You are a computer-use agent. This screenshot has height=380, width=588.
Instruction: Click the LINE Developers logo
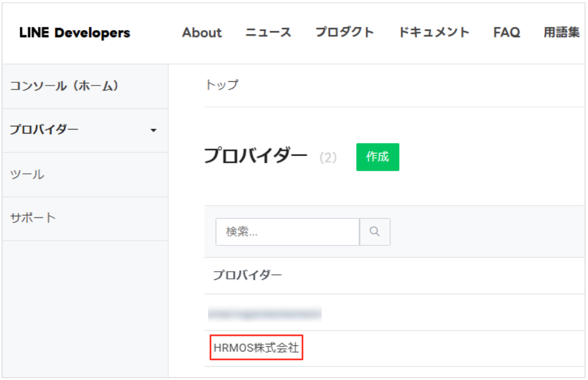tap(75, 33)
